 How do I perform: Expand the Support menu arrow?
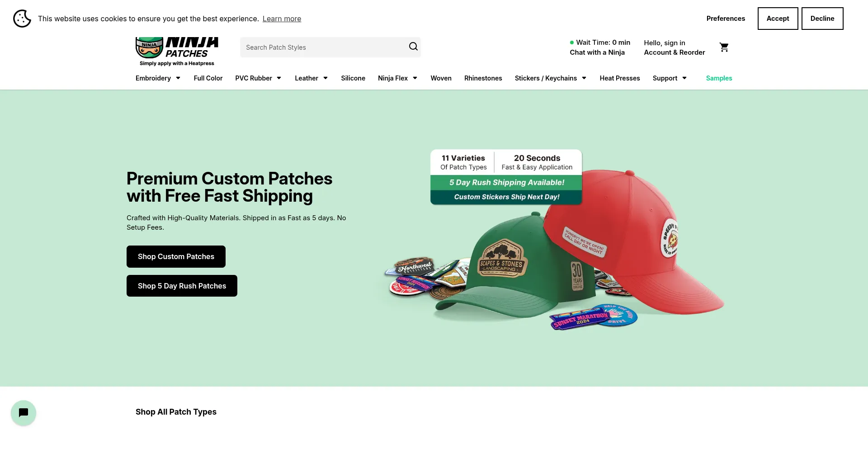684,78
